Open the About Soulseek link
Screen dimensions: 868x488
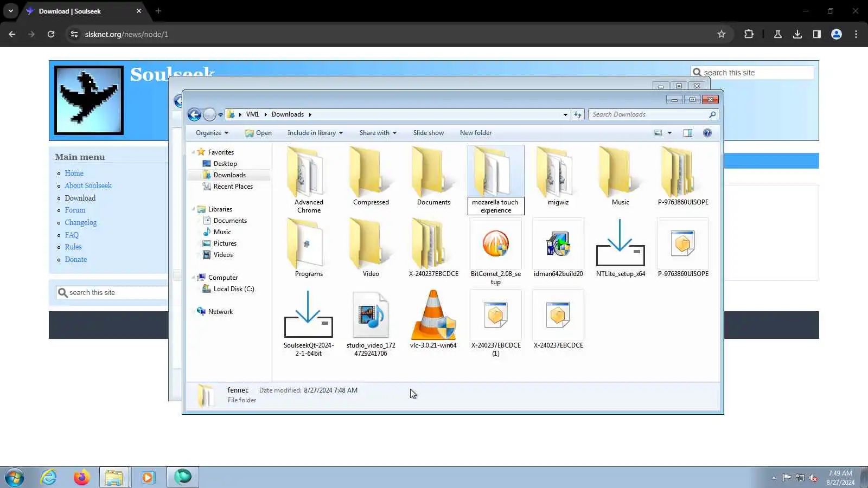(x=88, y=185)
